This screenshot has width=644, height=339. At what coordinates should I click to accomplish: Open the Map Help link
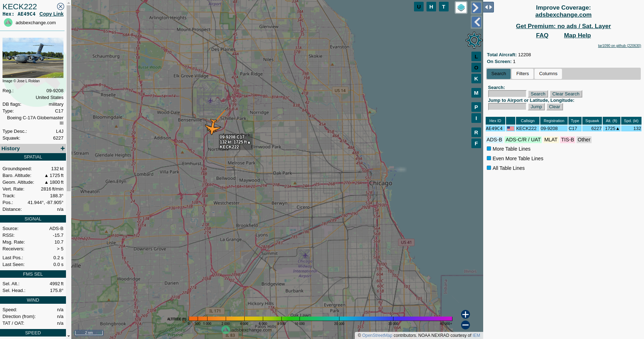(x=577, y=35)
